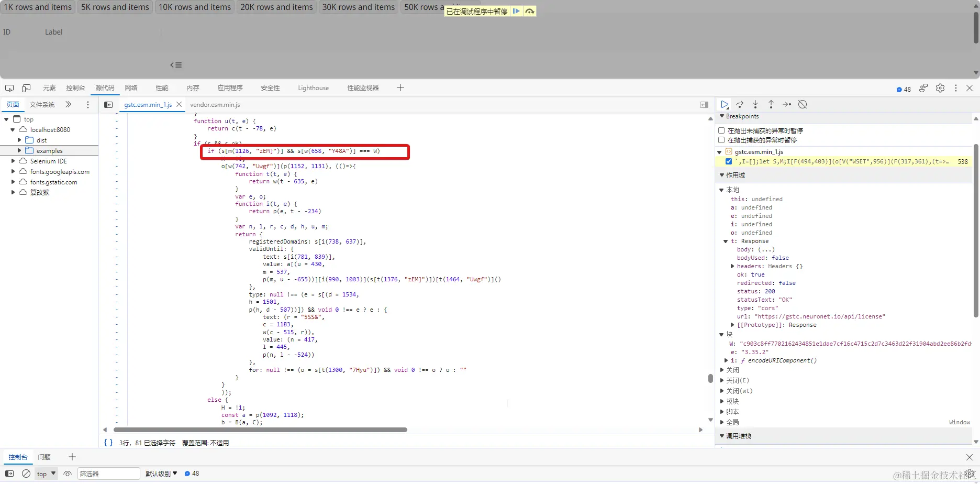980x484 pixels.
Task: Deactivate all breakpoints
Action: [x=803, y=104]
